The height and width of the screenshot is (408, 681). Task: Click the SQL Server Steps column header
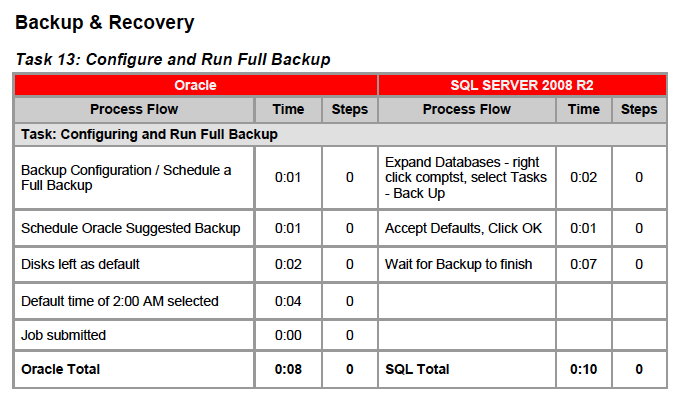pos(639,109)
